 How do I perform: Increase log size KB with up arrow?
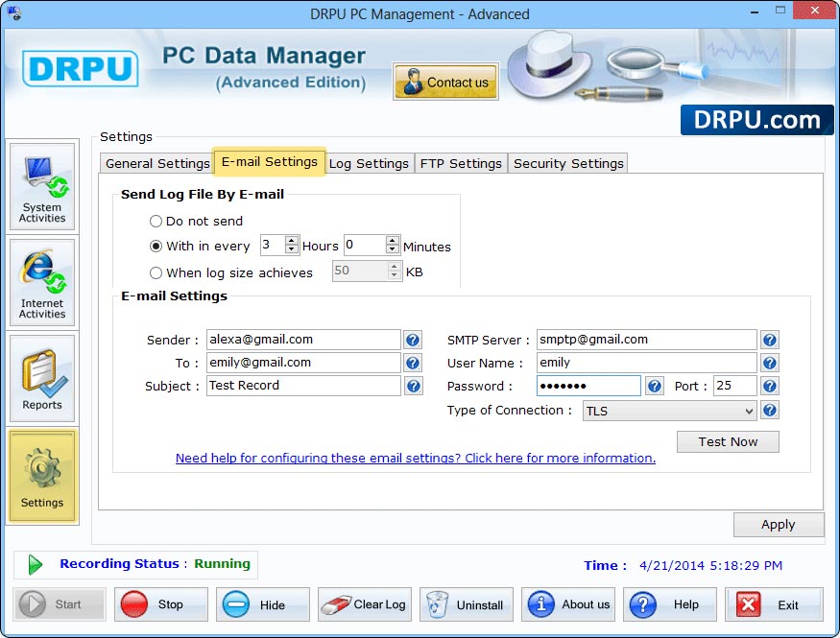[x=395, y=266]
